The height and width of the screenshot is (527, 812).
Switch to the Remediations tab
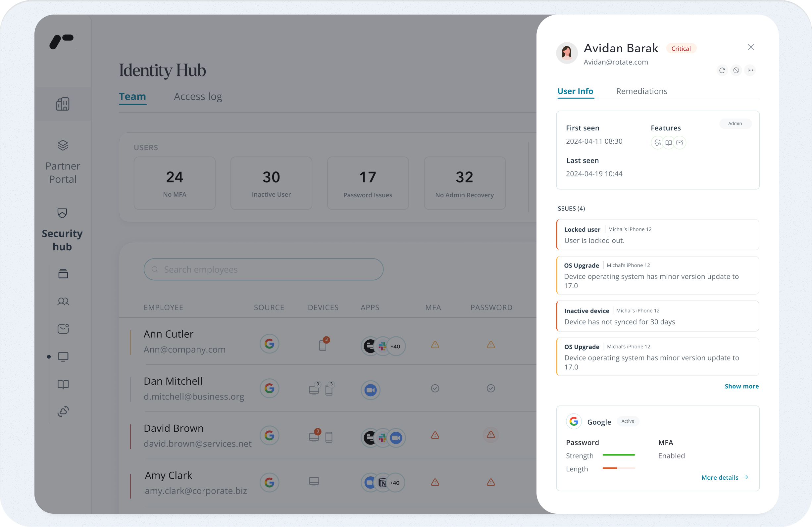point(641,91)
